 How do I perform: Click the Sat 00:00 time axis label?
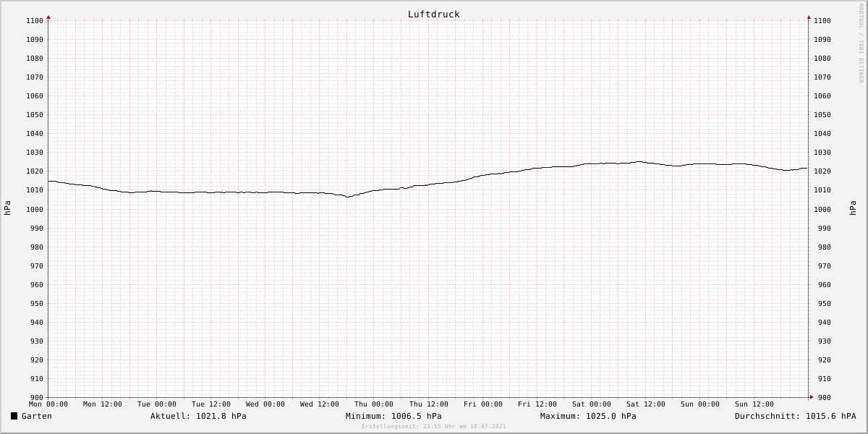[x=592, y=404]
